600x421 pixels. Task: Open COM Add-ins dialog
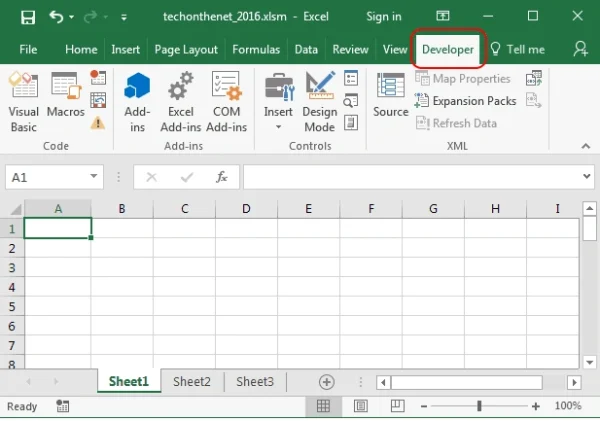coord(227,101)
